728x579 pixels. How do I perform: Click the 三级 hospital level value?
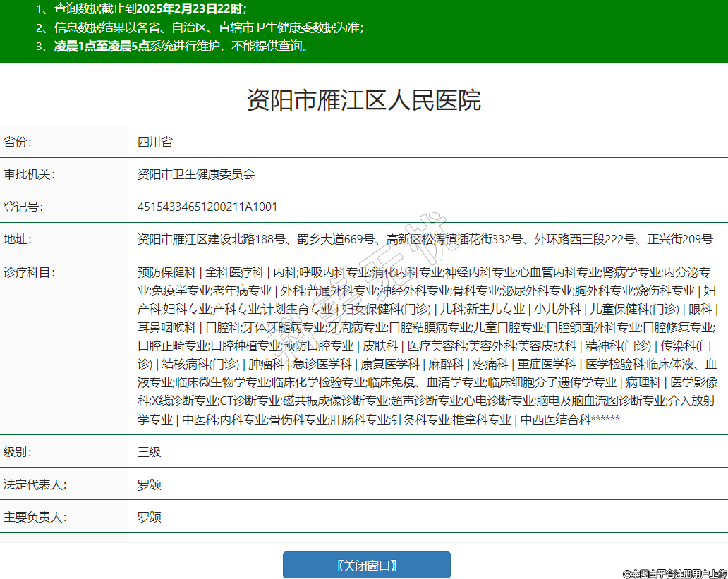(149, 452)
